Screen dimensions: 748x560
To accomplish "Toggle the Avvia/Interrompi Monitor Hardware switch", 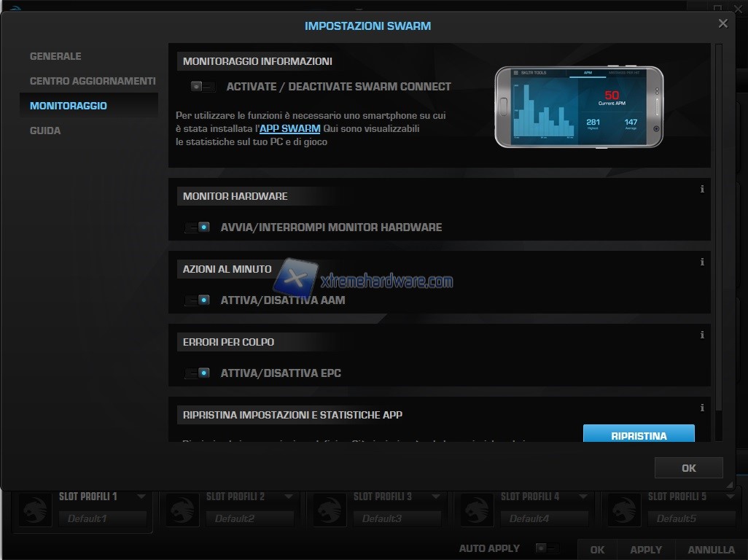I will click(x=198, y=227).
